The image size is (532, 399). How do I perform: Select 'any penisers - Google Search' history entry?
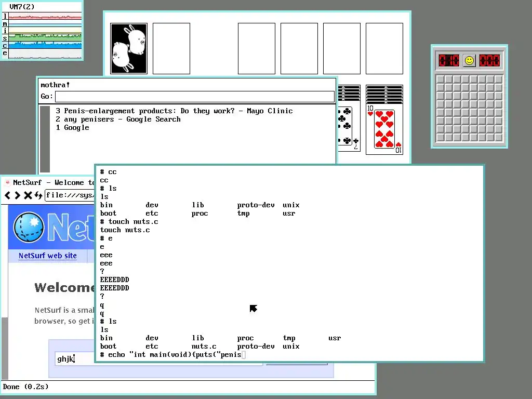coord(118,119)
